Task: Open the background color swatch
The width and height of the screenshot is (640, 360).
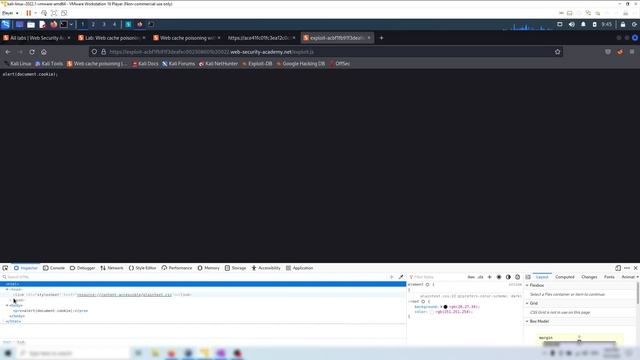Action: click(445, 307)
